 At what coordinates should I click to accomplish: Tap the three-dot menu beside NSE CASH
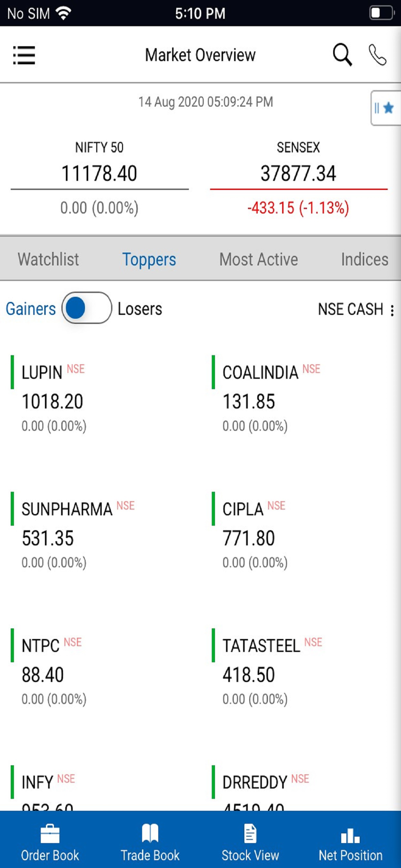tap(392, 310)
